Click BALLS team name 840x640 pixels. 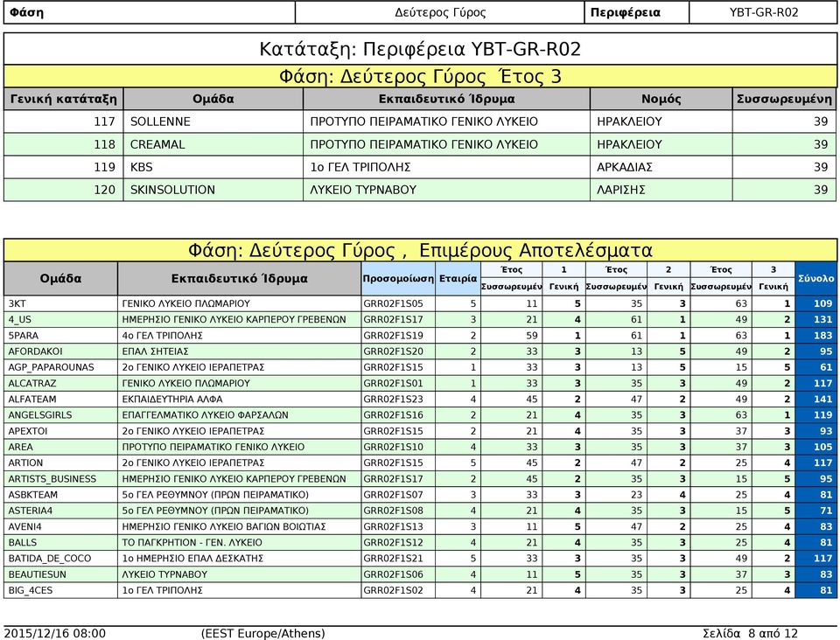23,543
